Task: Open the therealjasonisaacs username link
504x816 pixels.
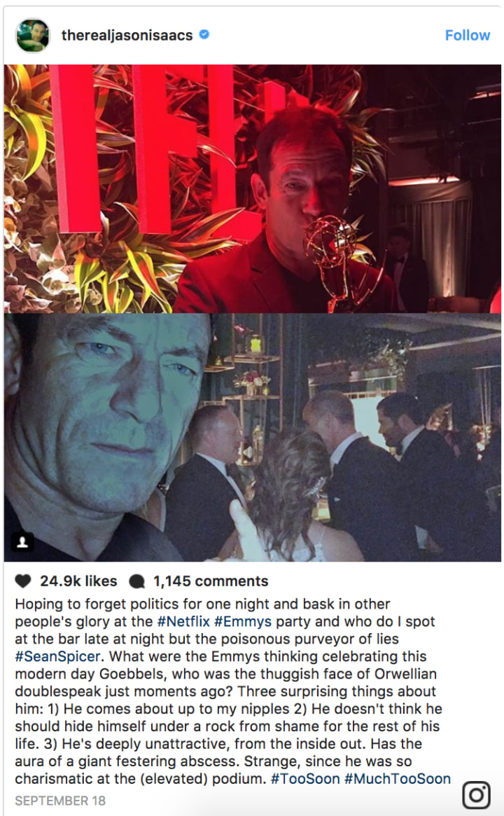Action: coord(127,36)
